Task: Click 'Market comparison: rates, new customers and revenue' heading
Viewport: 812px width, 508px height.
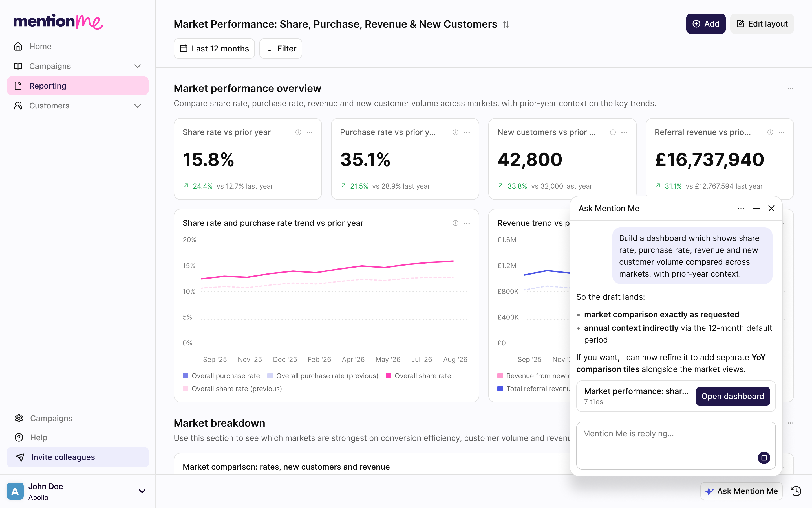Action: [286, 467]
